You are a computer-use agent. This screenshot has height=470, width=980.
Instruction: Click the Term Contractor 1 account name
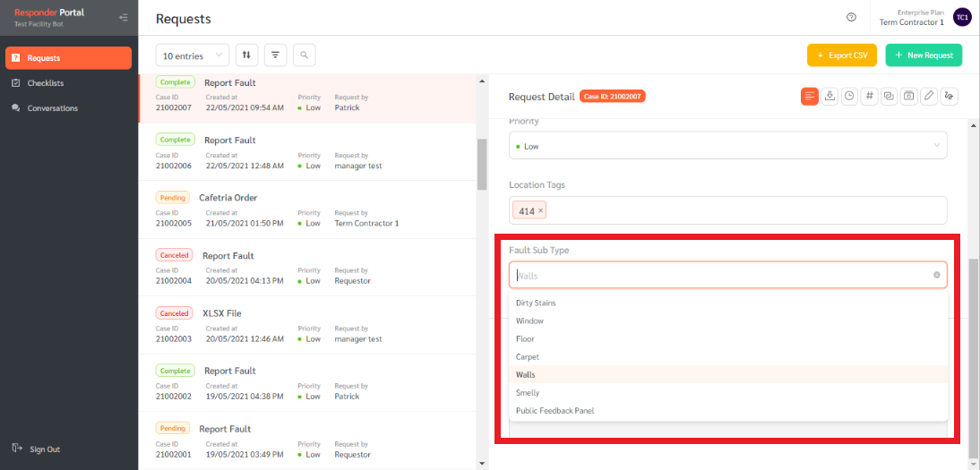(911, 22)
